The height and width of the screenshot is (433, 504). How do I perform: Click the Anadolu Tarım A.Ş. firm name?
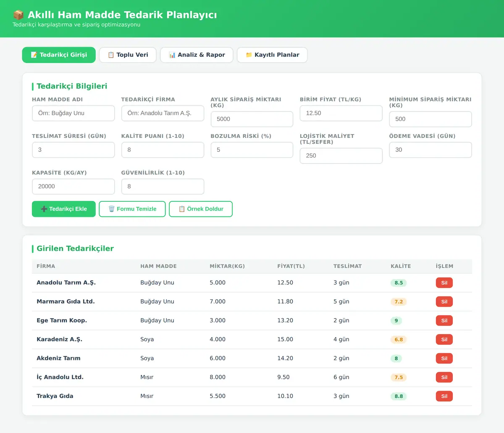point(66,283)
